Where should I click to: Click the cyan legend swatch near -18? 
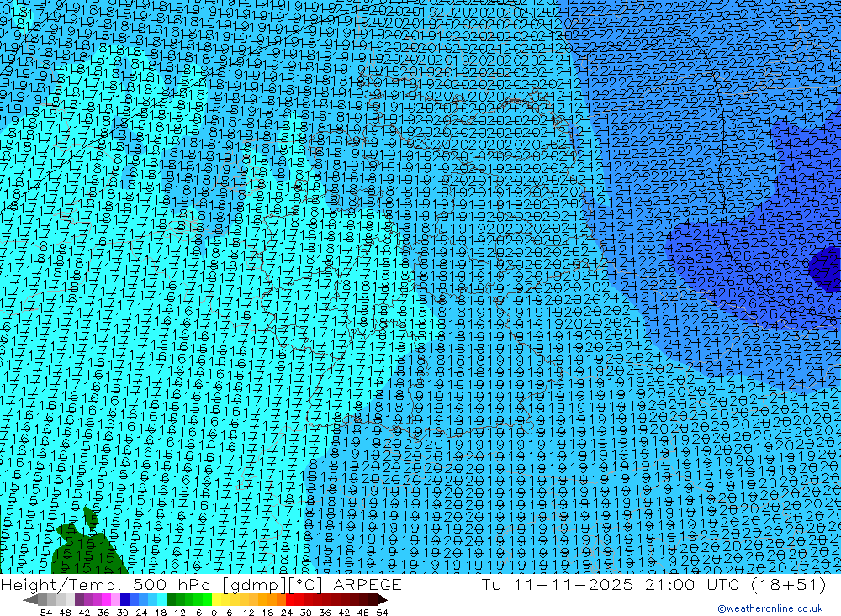point(161,600)
